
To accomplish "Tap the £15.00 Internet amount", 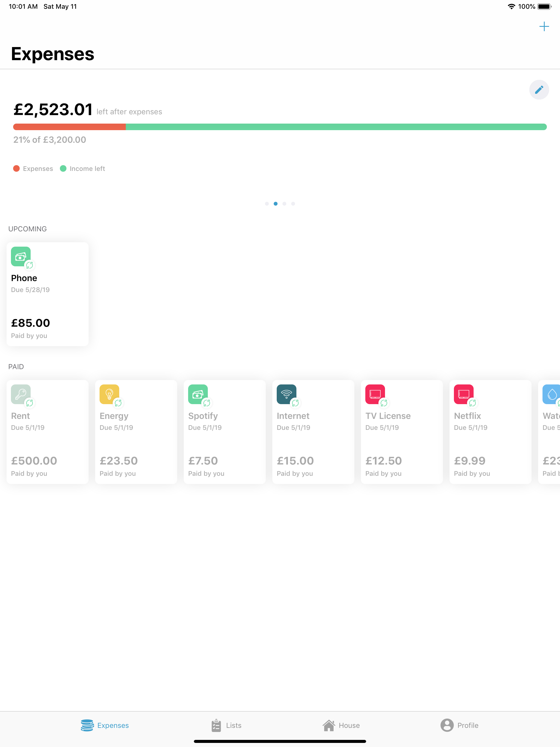I will [x=295, y=461].
